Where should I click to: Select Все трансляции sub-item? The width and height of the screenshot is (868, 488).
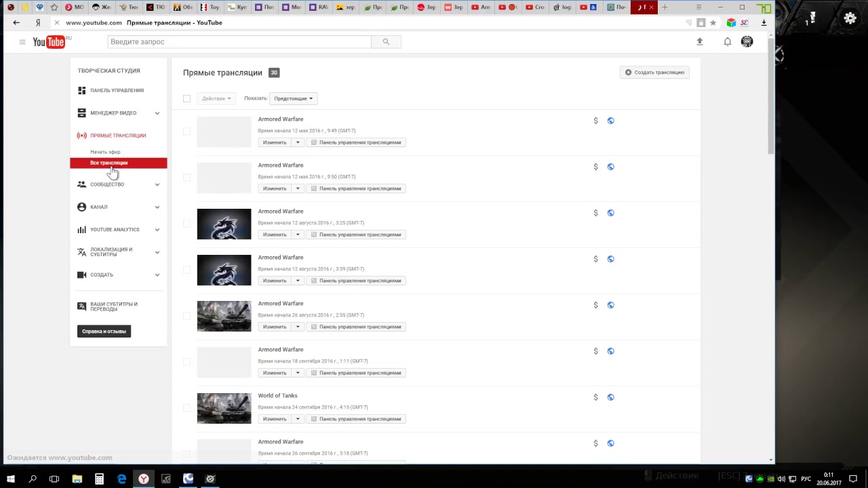tap(119, 163)
